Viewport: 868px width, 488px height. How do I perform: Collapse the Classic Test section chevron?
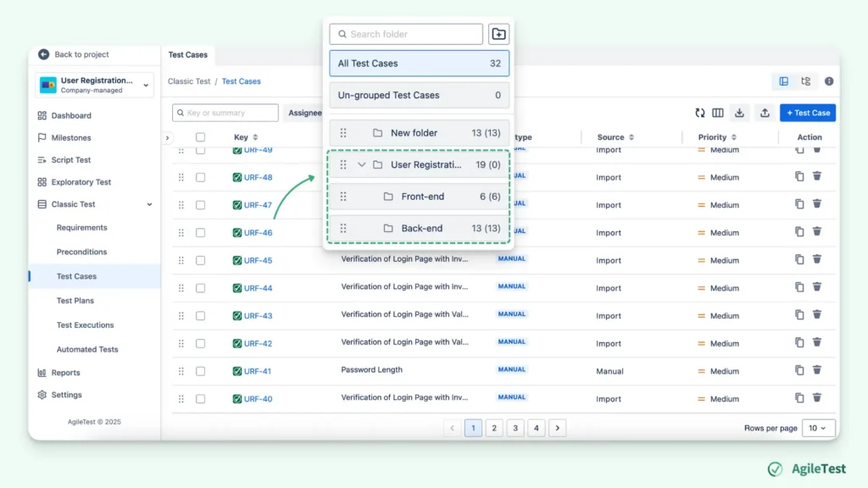click(x=149, y=204)
